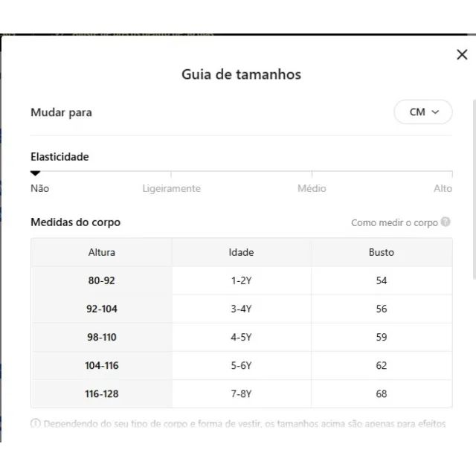This screenshot has height=476, width=476.
Task: Close the Guia de tamanhos dialog
Action: (x=462, y=54)
